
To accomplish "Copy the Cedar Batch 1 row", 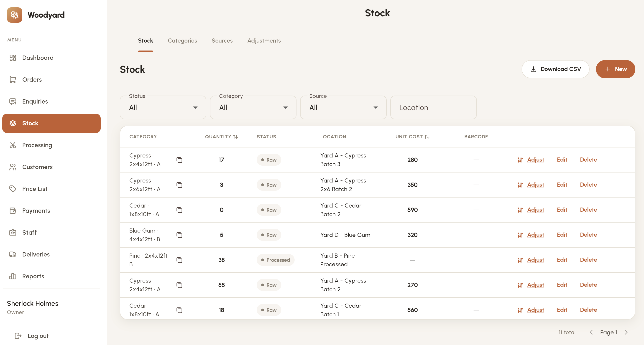I will 179,310.
